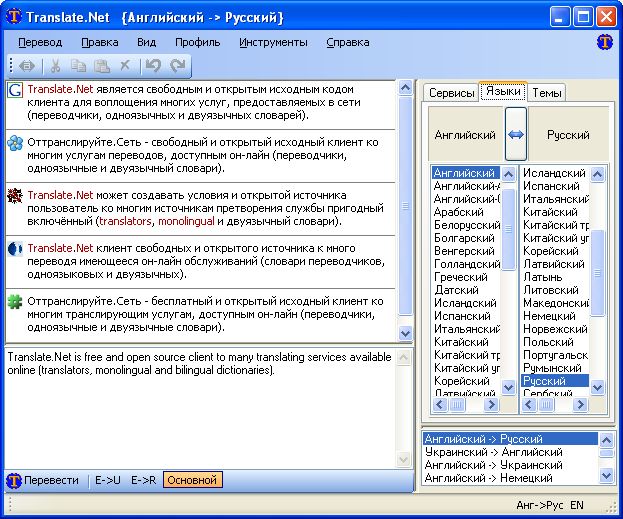
Task: Click the Undo arrow in toolbar
Action: click(152, 66)
